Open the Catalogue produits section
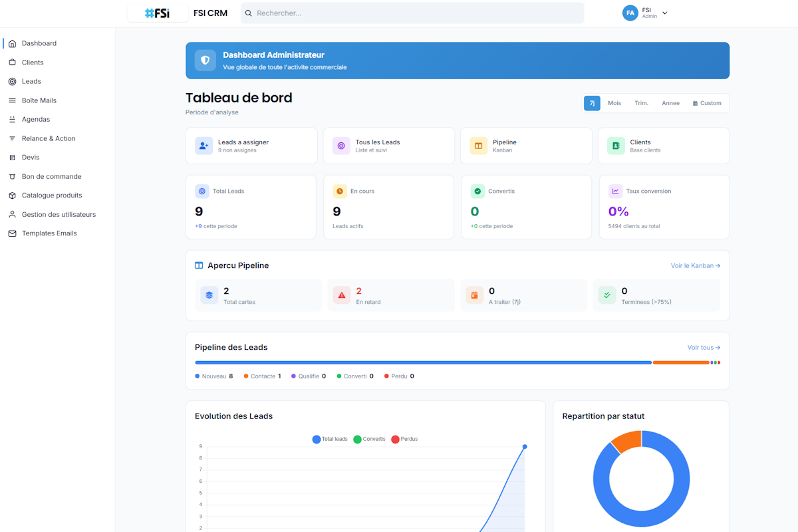The image size is (798, 532). (x=51, y=195)
